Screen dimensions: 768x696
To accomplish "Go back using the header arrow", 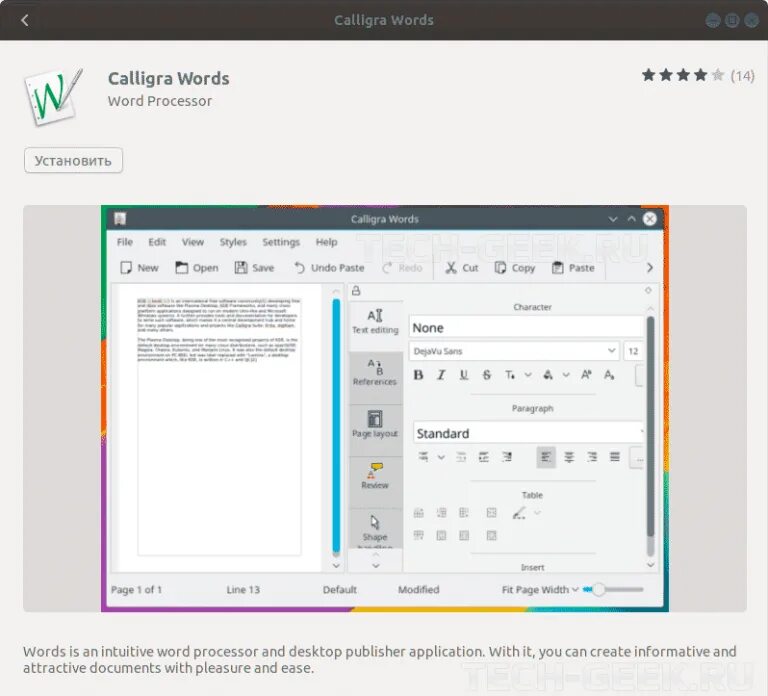I will tap(25, 20).
